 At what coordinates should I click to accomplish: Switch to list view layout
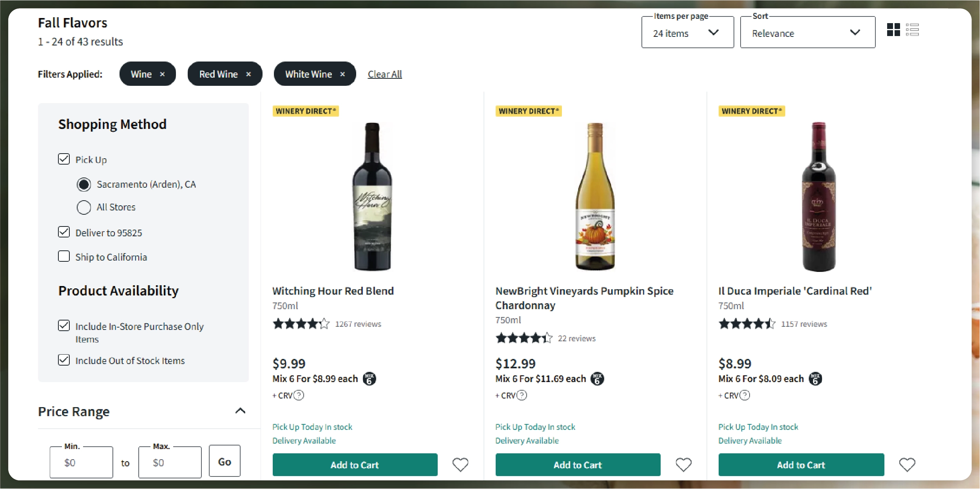pyautogui.click(x=912, y=30)
